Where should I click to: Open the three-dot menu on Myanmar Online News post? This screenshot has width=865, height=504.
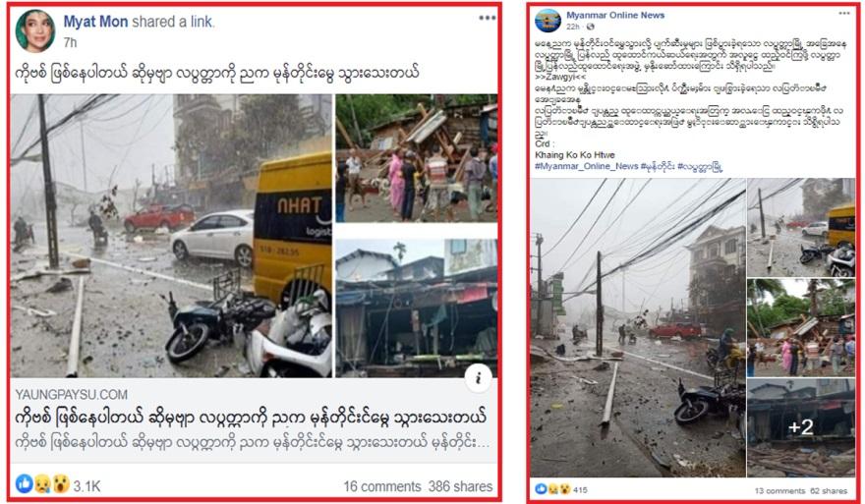(x=844, y=13)
